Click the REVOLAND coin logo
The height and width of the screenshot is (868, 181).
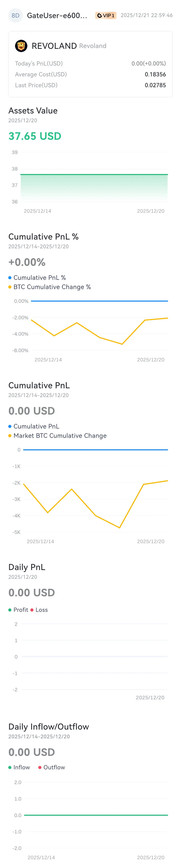tap(21, 46)
